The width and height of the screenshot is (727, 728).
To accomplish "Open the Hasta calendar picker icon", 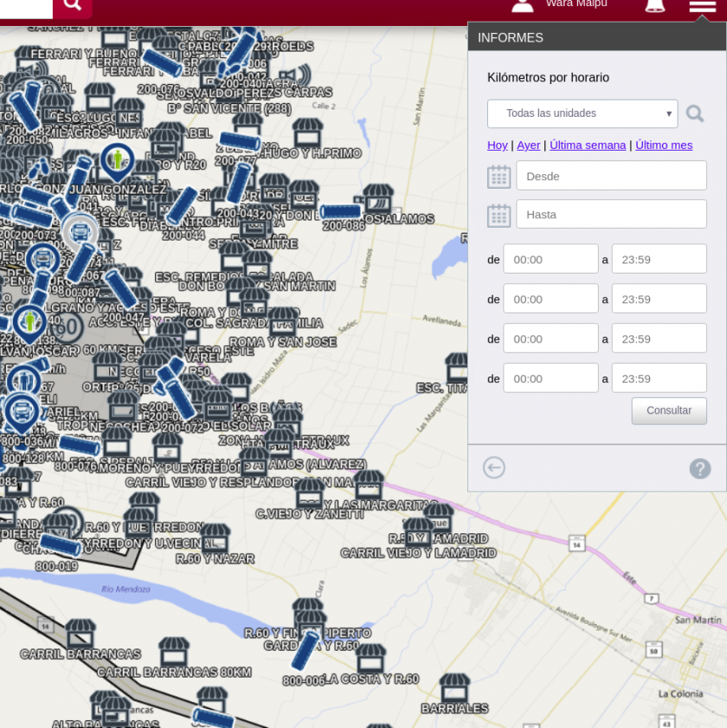I will point(499,216).
